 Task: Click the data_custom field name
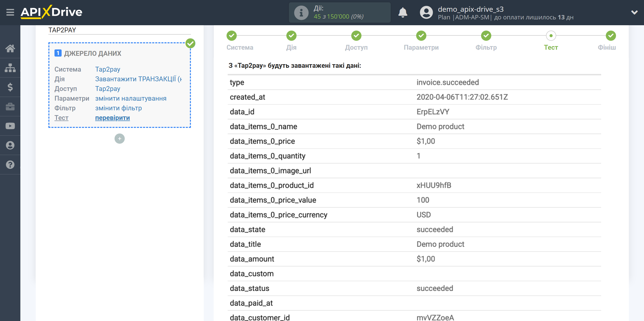pyautogui.click(x=252, y=274)
